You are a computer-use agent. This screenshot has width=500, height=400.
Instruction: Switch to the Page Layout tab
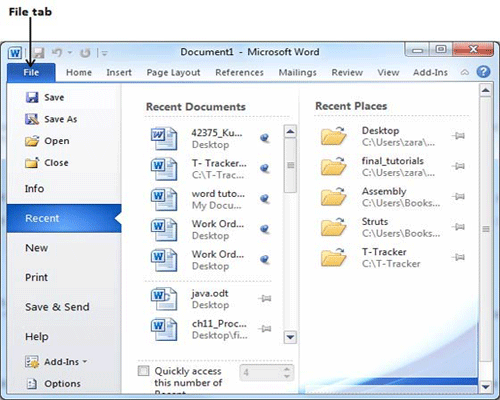(x=173, y=72)
